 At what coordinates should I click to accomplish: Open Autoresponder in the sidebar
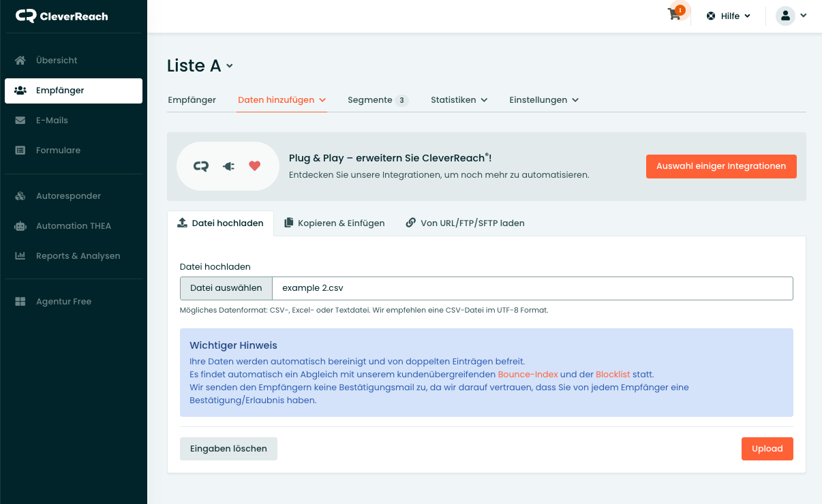click(68, 196)
